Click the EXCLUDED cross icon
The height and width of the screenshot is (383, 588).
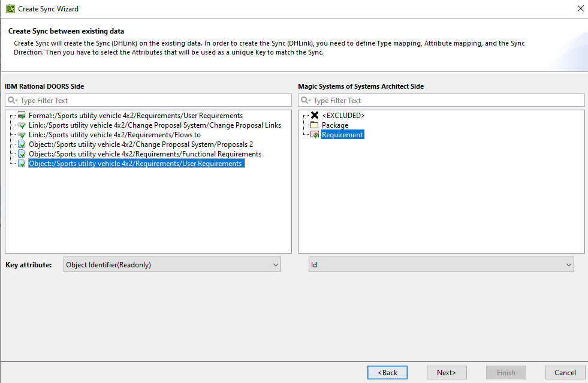pyautogui.click(x=315, y=116)
